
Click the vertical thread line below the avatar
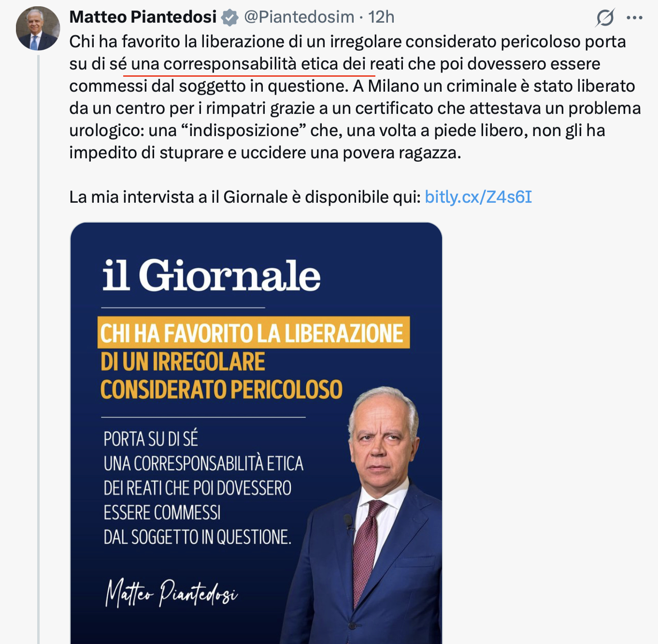[39, 338]
